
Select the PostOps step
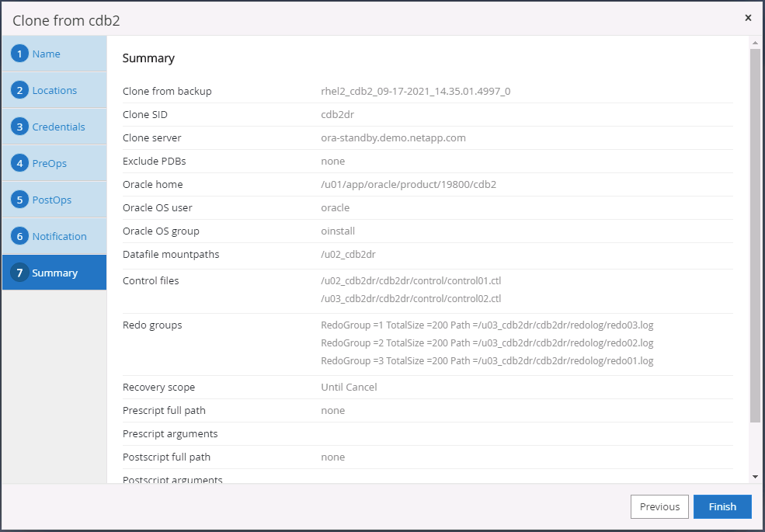(52, 200)
